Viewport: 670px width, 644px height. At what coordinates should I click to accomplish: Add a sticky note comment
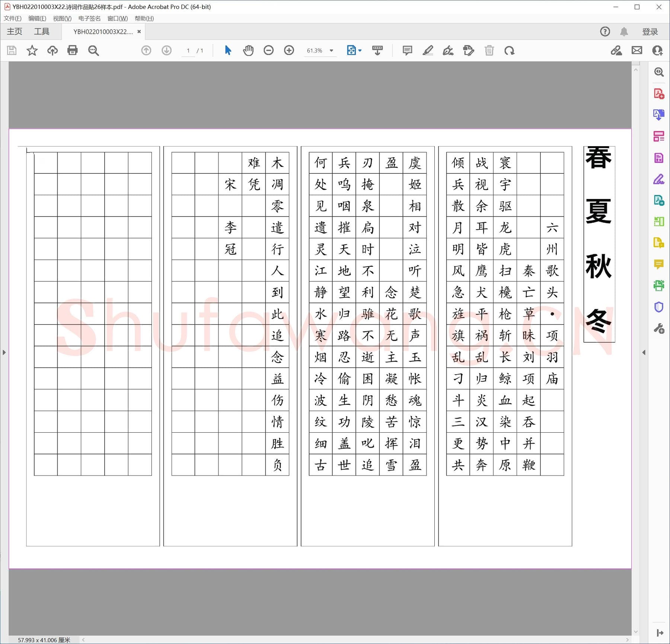(408, 50)
